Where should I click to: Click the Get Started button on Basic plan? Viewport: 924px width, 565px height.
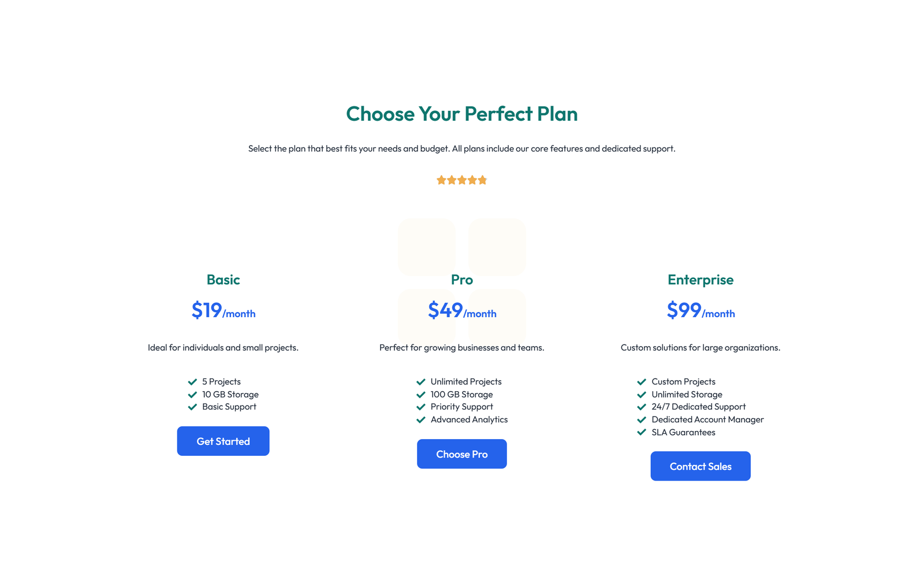pyautogui.click(x=223, y=441)
